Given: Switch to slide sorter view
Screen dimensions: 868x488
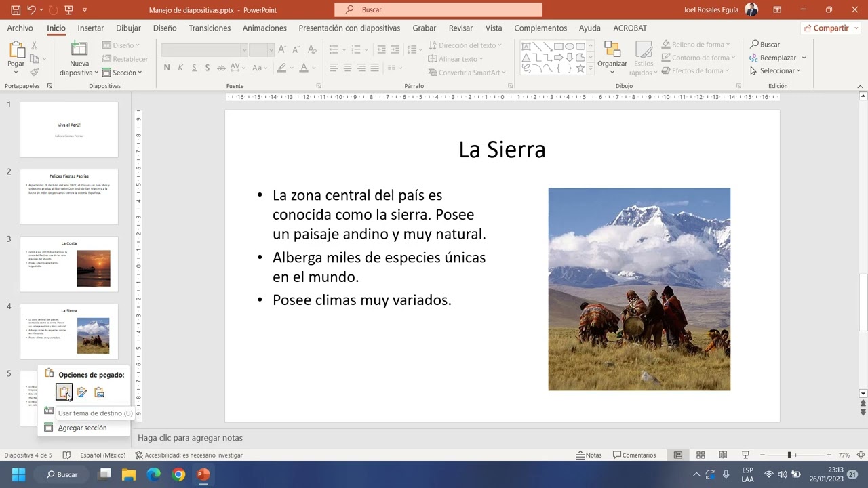Looking at the screenshot, I should tap(701, 455).
